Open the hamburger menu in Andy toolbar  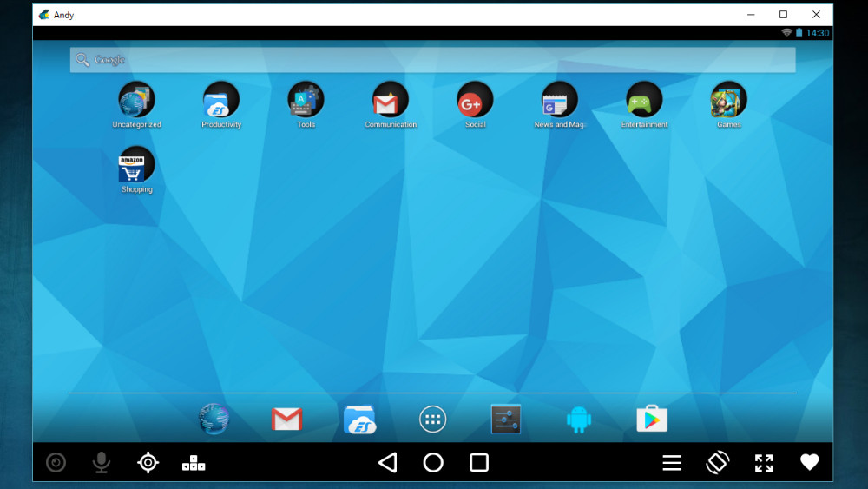[672, 462]
